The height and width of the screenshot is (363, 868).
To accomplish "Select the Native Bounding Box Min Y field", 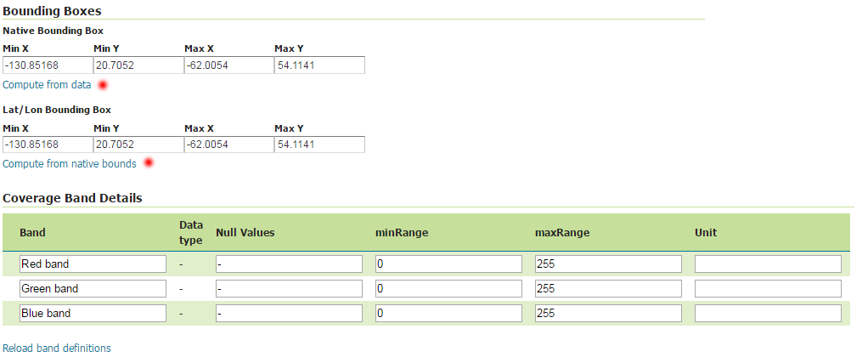I will click(x=139, y=65).
